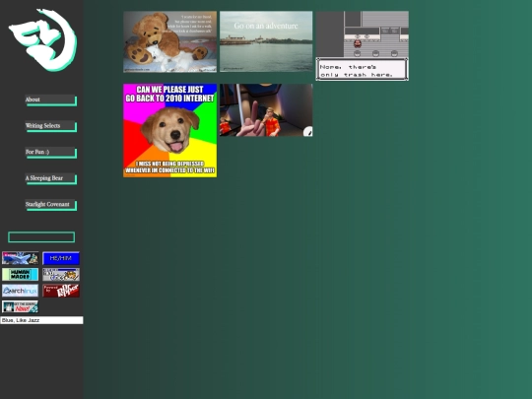
Task: Open the A Sleeping Bear page
Action: click(x=50, y=178)
